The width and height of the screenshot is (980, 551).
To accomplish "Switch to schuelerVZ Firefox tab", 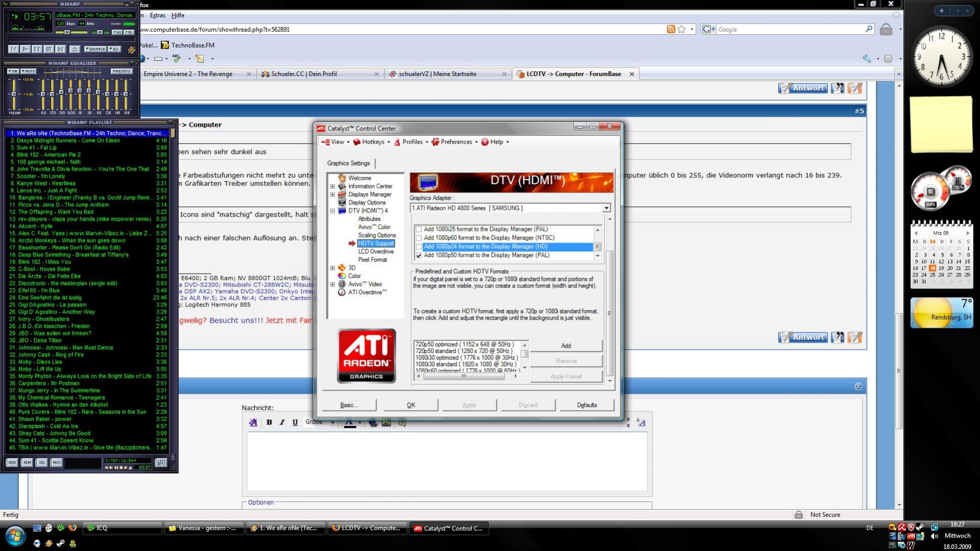I will pos(447,74).
